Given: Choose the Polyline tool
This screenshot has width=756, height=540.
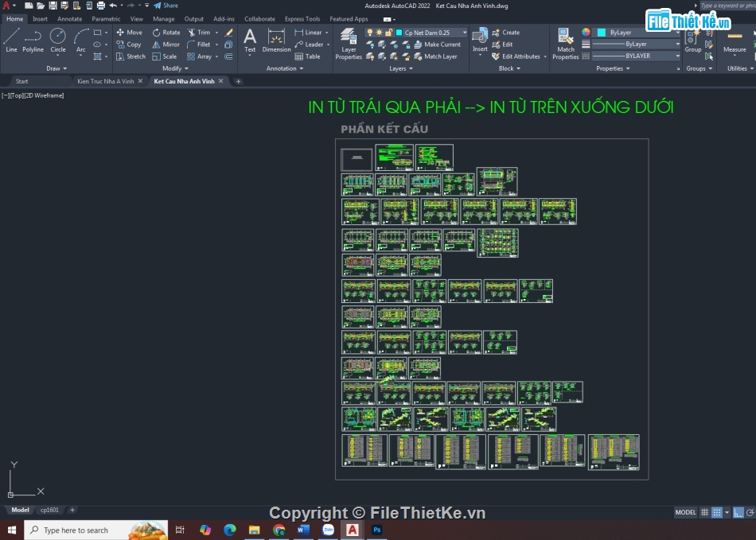Looking at the screenshot, I should point(33,40).
